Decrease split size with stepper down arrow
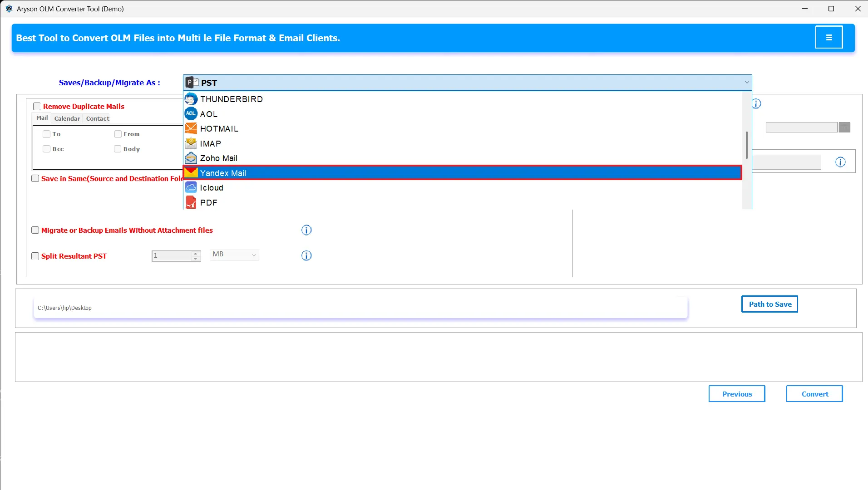The width and height of the screenshot is (868, 490). point(196,259)
